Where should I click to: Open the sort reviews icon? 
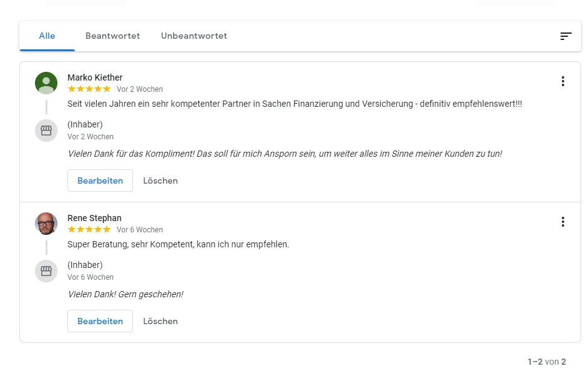click(566, 36)
